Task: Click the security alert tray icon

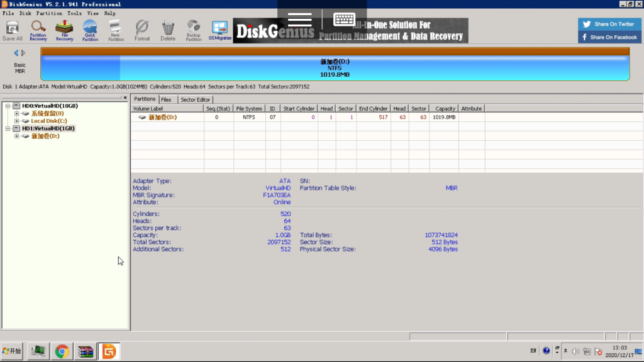Action: (x=599, y=352)
